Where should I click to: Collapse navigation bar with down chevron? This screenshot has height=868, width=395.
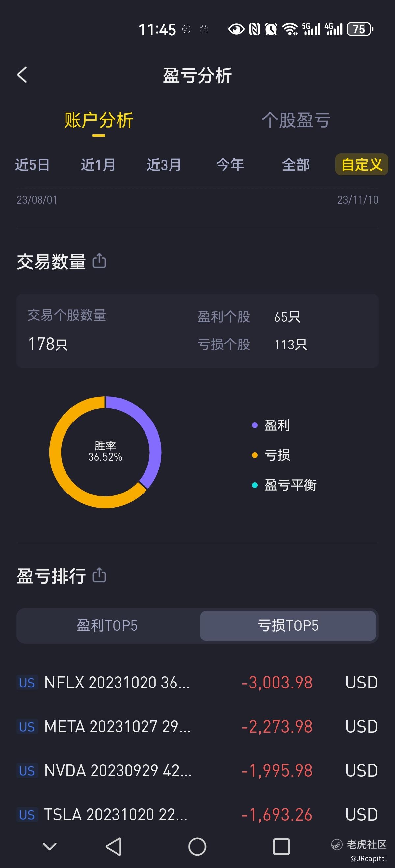pyautogui.click(x=50, y=846)
